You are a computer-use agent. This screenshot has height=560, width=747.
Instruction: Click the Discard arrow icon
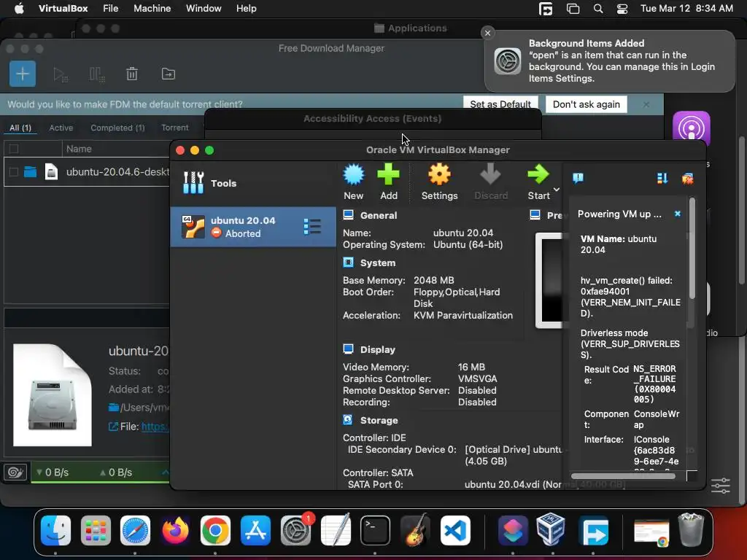490,174
